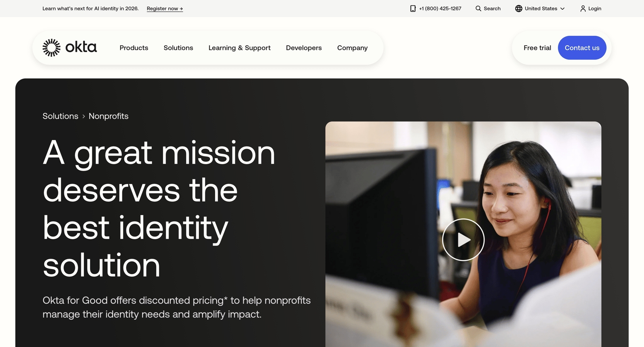
Task: Click the Register now link
Action: [165, 9]
